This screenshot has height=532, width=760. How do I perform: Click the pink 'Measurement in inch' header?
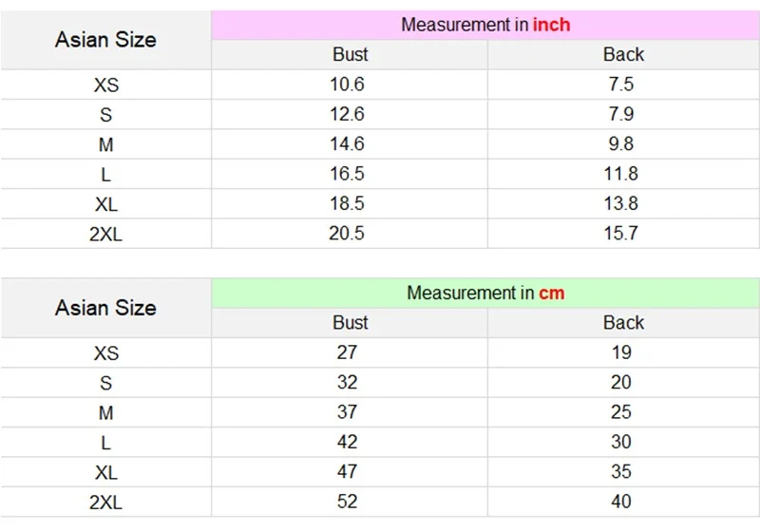485,25
